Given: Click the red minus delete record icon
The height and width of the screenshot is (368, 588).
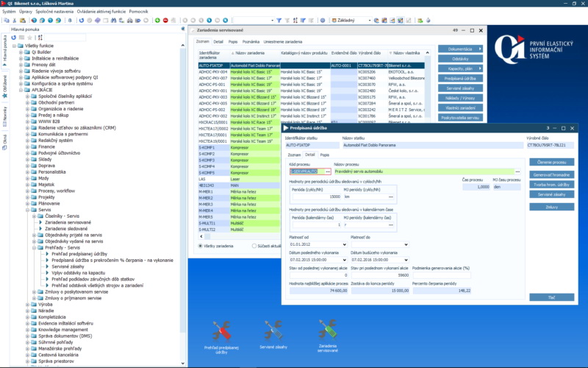Looking at the screenshot, I should 165,21.
